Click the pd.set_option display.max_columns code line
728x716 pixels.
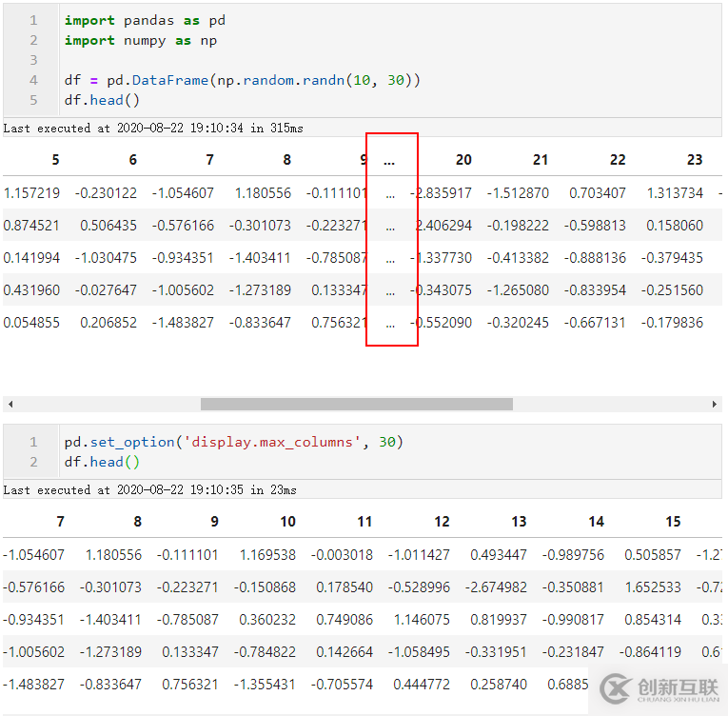(x=233, y=442)
